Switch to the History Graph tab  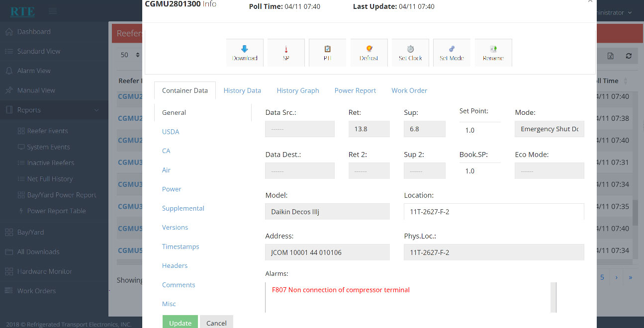pyautogui.click(x=298, y=90)
